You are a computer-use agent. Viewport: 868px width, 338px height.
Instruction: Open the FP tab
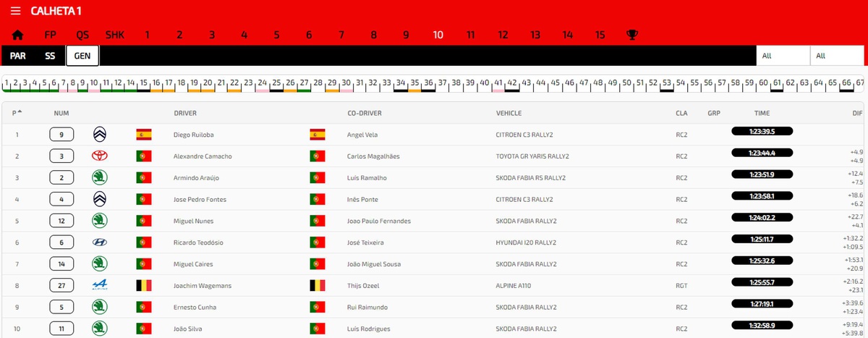tap(50, 35)
